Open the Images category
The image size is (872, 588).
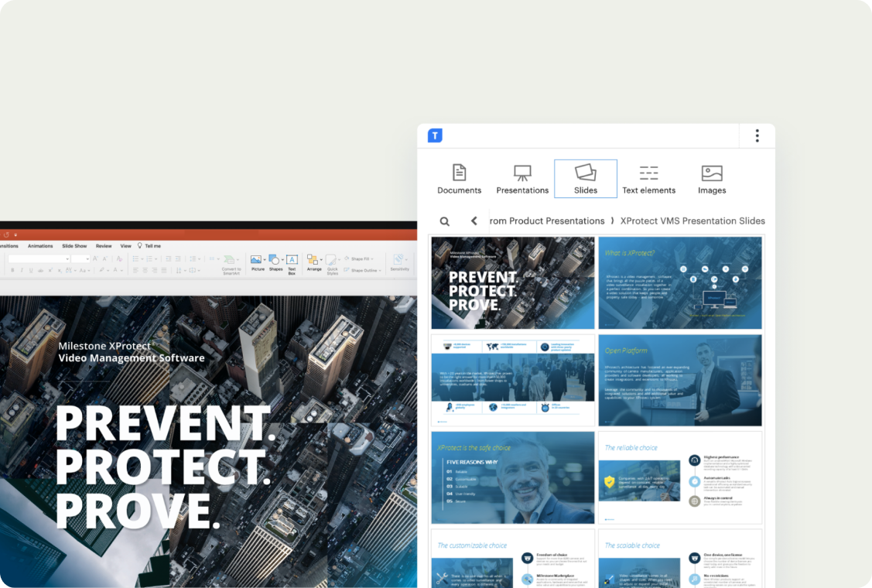point(712,179)
